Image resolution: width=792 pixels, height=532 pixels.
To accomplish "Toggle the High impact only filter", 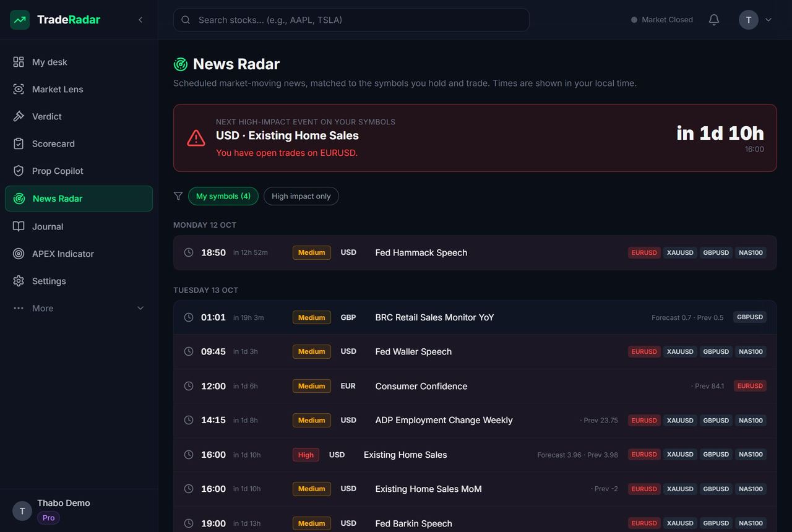I will point(301,196).
